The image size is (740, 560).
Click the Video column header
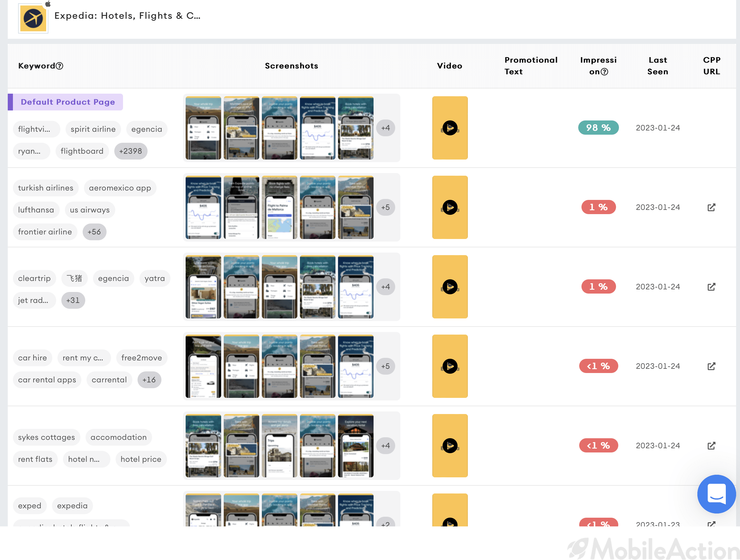coord(450,66)
